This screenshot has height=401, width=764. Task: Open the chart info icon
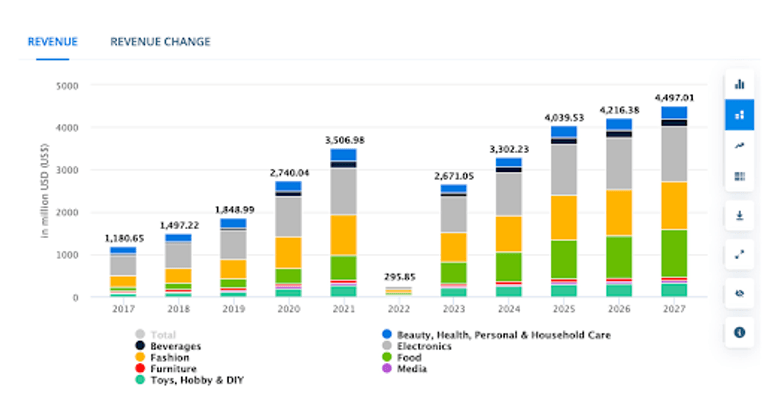point(739,332)
